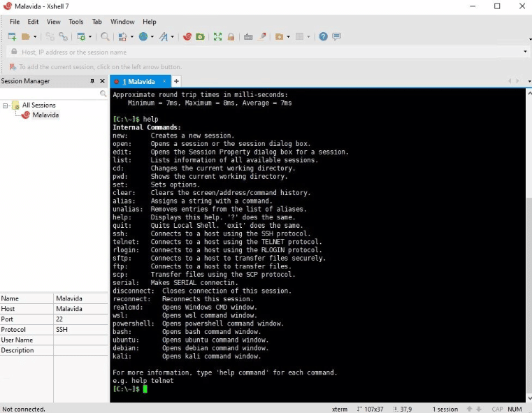Add a new tab with plus button

click(176, 82)
